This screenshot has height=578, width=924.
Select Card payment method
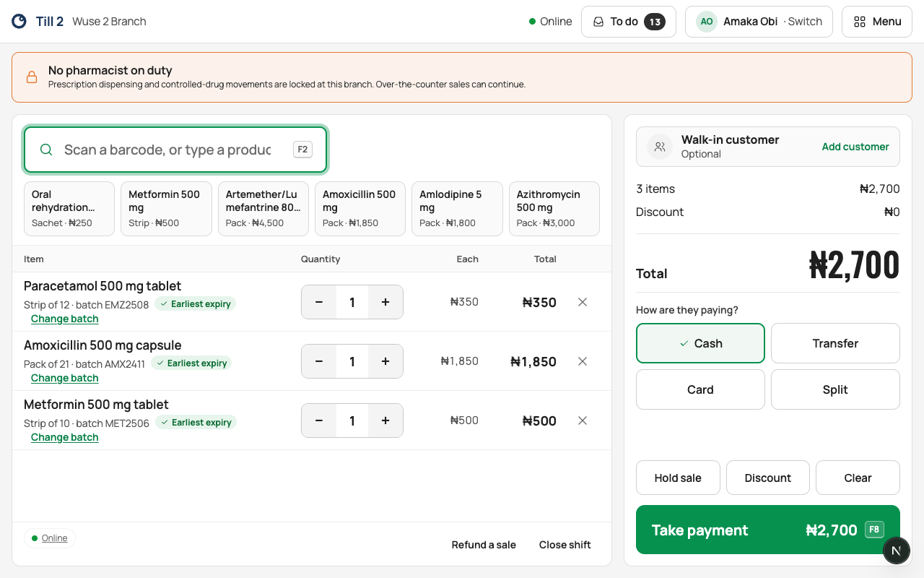point(700,389)
